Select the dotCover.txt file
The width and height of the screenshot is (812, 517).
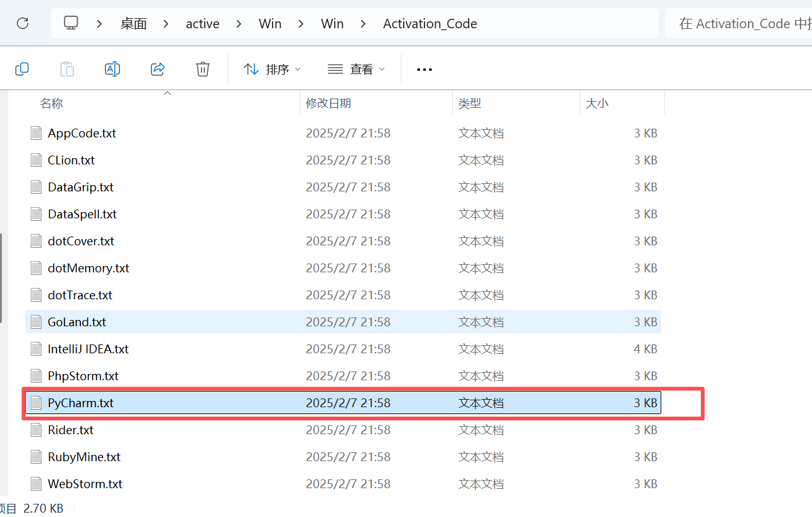point(343,241)
